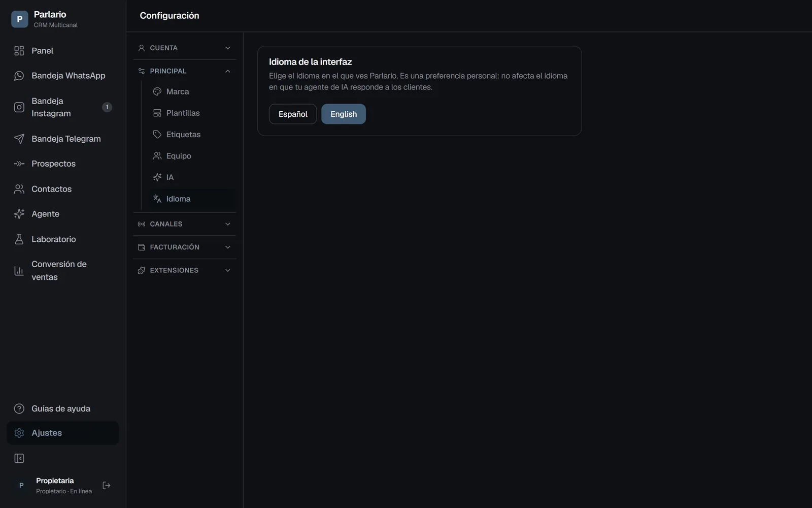Screen dimensions: 812x508
Task: Click the Telegram paper plane icon
Action: click(x=19, y=139)
